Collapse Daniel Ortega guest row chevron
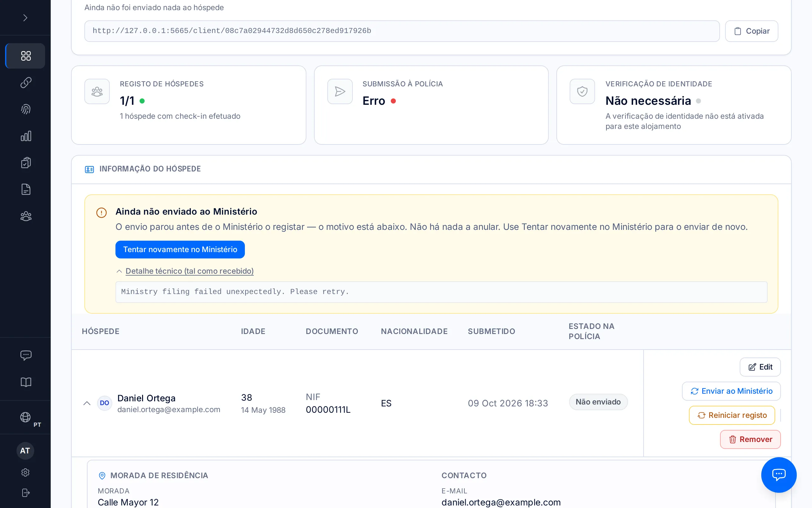 click(87, 403)
